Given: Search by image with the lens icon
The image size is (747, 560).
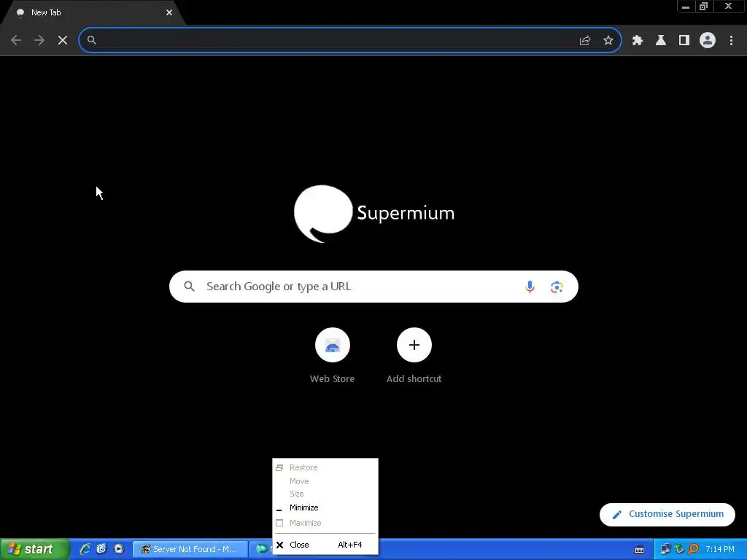Looking at the screenshot, I should tap(557, 287).
